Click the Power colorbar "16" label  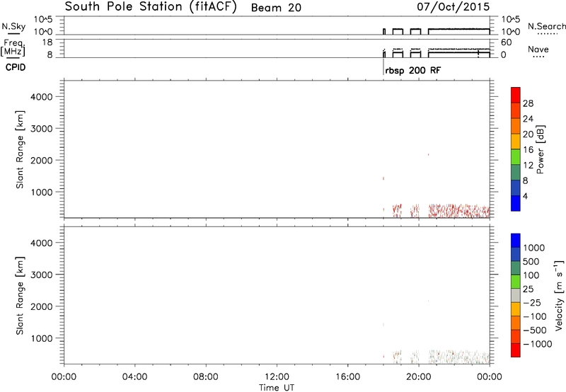tap(528, 150)
